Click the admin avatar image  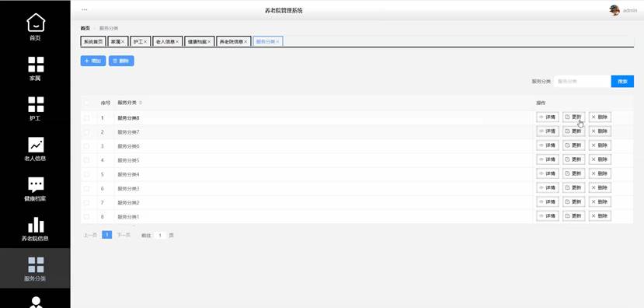click(x=614, y=10)
